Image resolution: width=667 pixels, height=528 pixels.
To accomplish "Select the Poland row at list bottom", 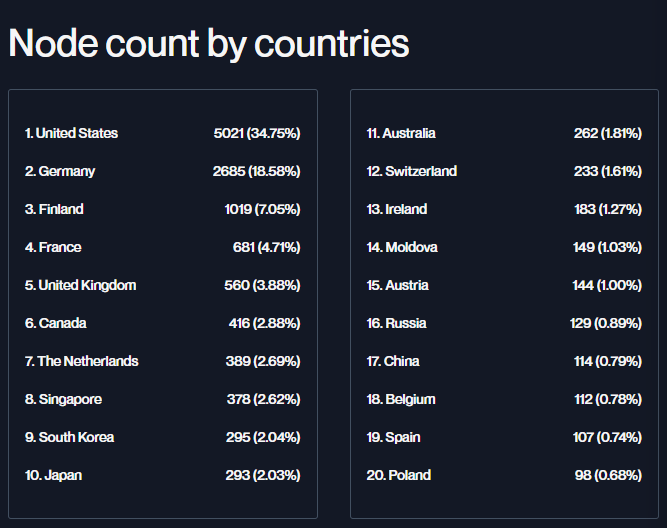I will (504, 475).
